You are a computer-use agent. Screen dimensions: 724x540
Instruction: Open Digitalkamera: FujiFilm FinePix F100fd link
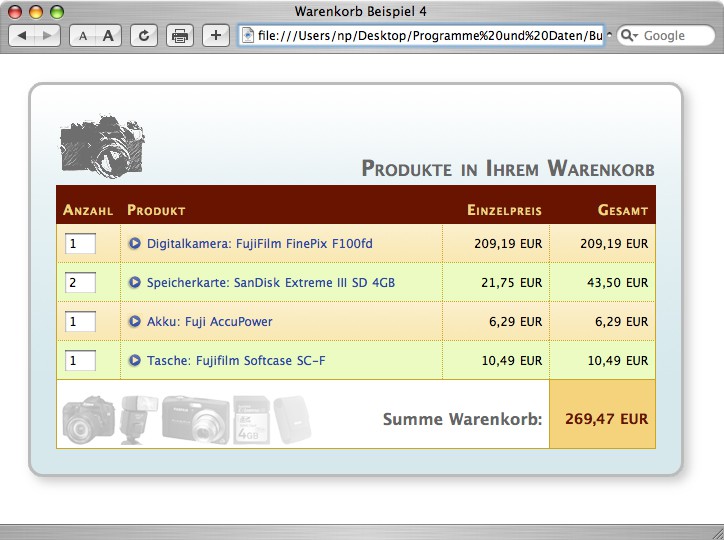point(259,243)
